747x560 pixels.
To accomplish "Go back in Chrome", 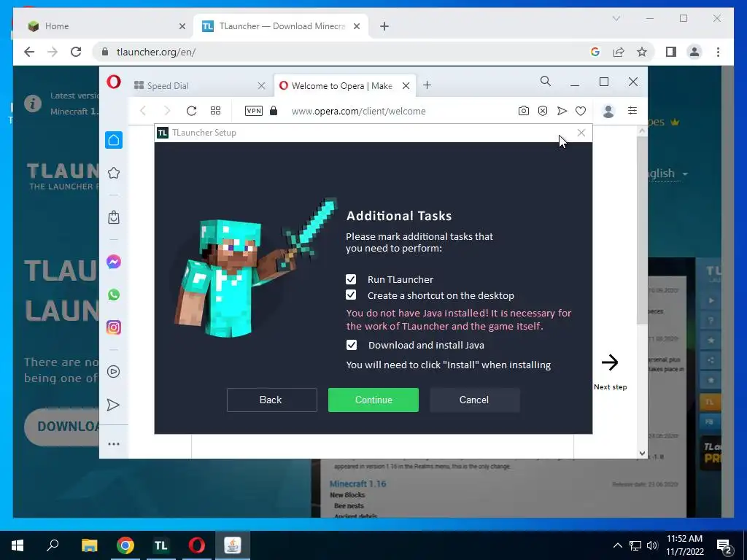I will point(29,52).
